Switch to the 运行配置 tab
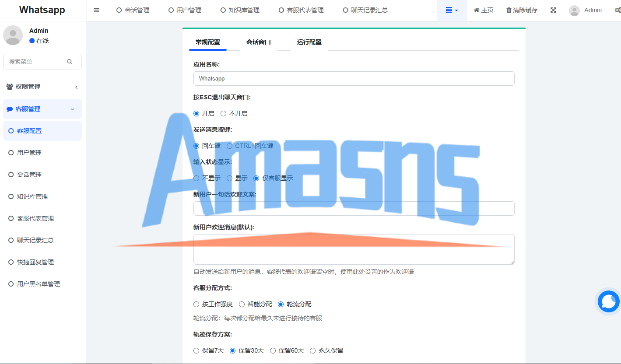This screenshot has height=364, width=621. (309, 42)
